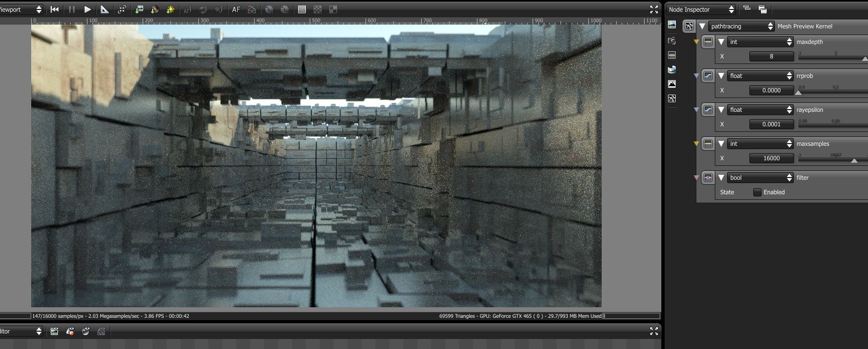Click the rayepsilon X value field
Screen dimensions: 868x349
pos(772,124)
